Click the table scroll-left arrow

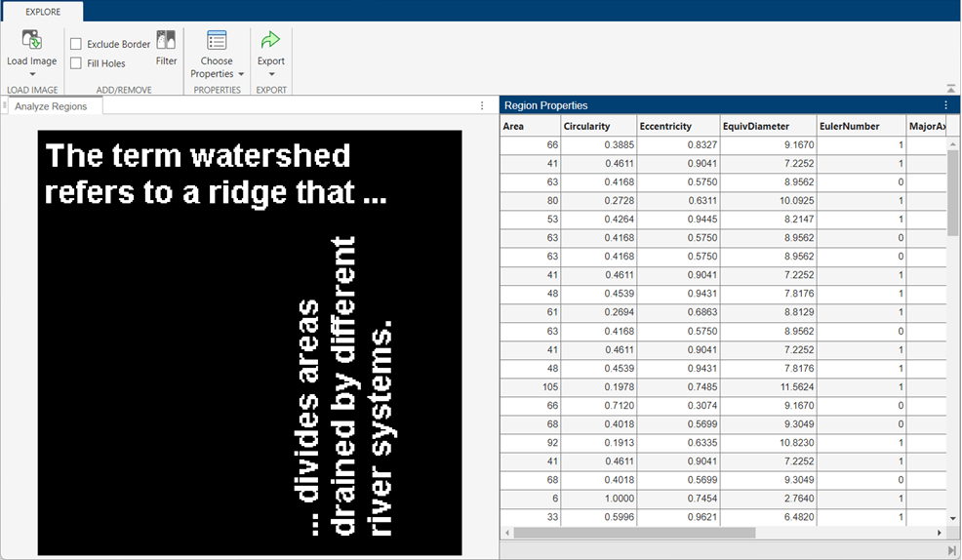[x=506, y=533]
